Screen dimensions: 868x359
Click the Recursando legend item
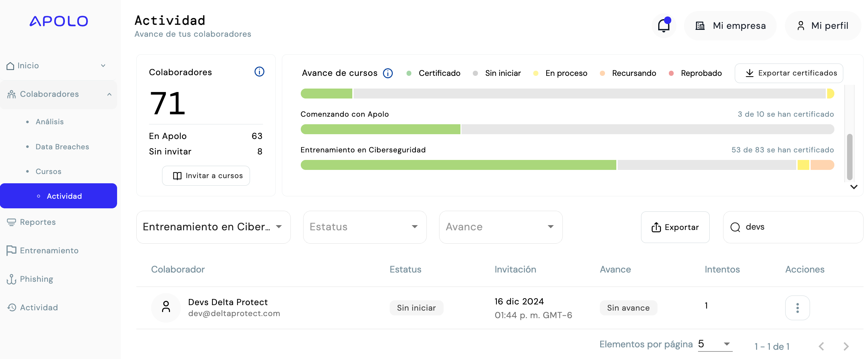(628, 73)
